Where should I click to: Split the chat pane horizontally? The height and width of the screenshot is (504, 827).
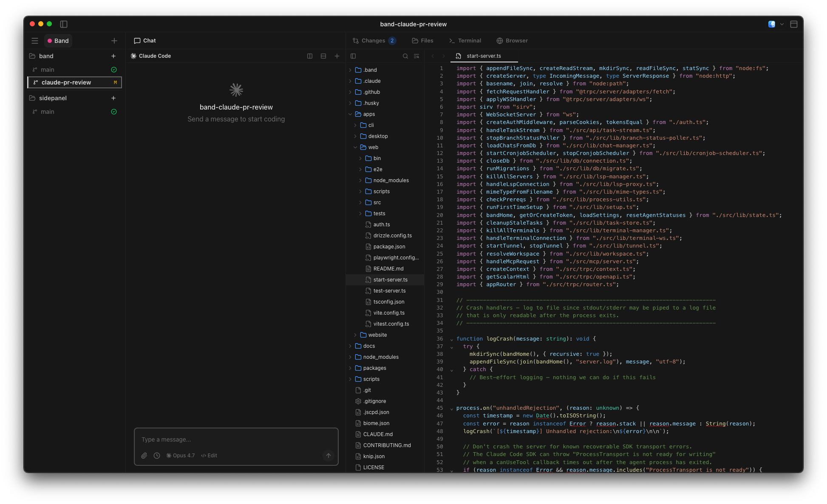[323, 56]
